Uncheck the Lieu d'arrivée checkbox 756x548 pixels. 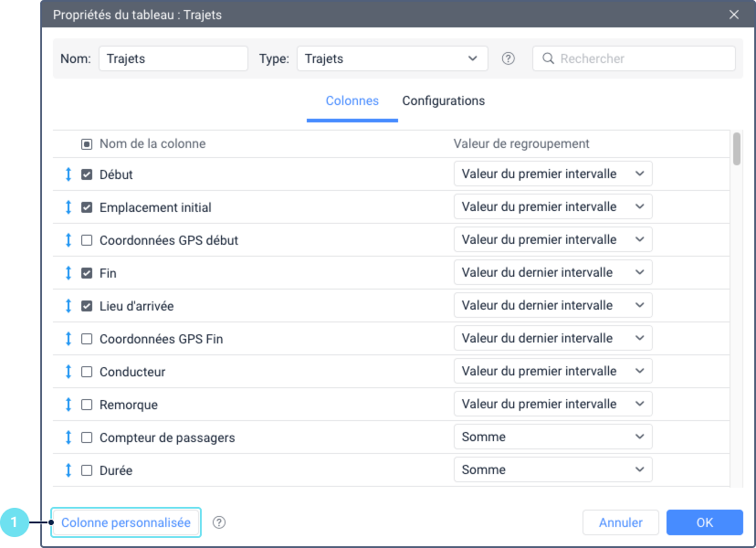point(87,306)
